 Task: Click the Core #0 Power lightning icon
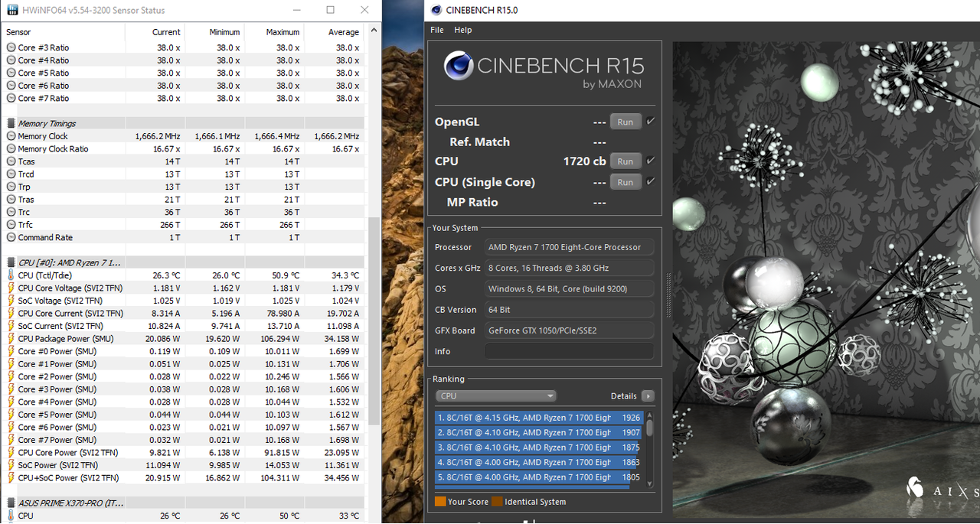[11, 351]
